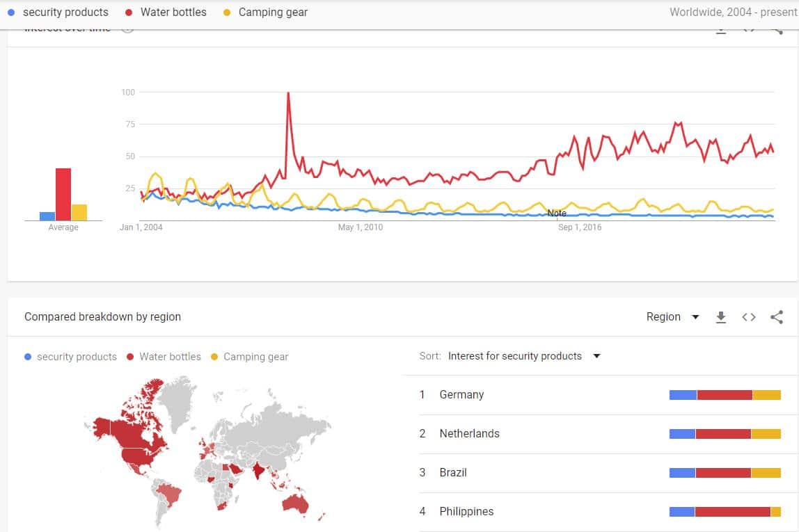
Task: Open the embed code for the time chart
Action: pyautogui.click(x=749, y=29)
